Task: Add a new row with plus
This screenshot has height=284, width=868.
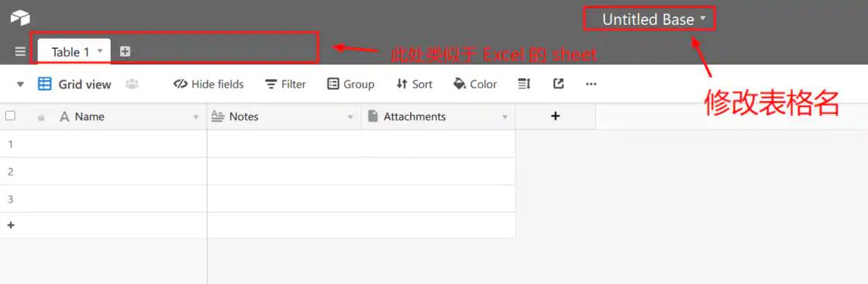Action: point(11,225)
